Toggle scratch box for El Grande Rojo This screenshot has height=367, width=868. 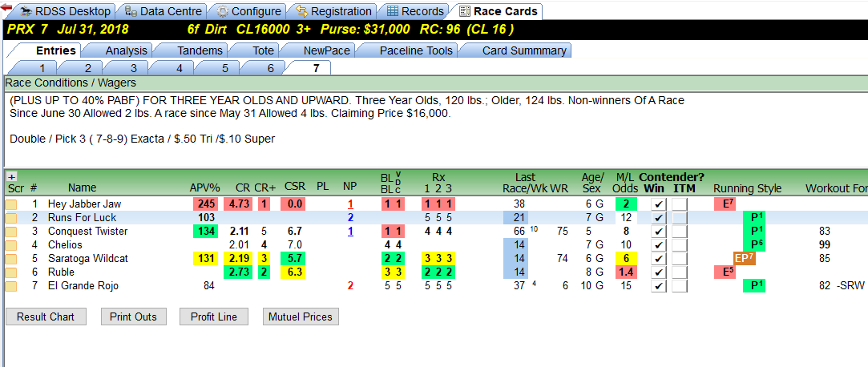click(11, 286)
